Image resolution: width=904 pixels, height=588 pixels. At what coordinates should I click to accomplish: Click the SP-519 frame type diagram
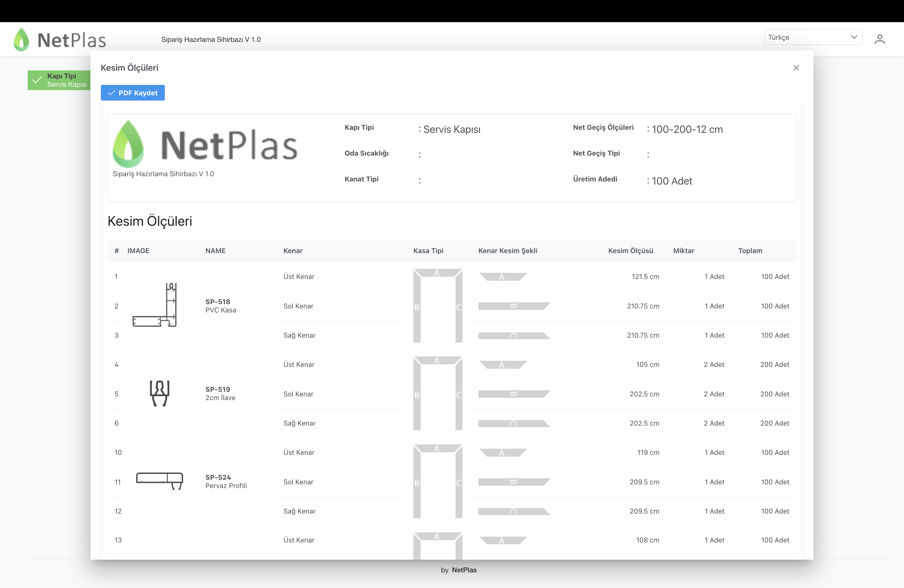pos(438,393)
